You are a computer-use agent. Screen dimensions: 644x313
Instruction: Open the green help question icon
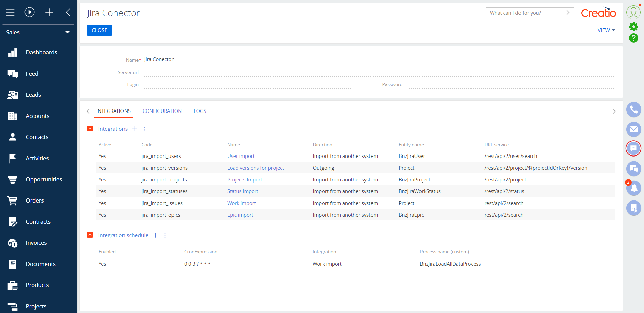coord(633,38)
